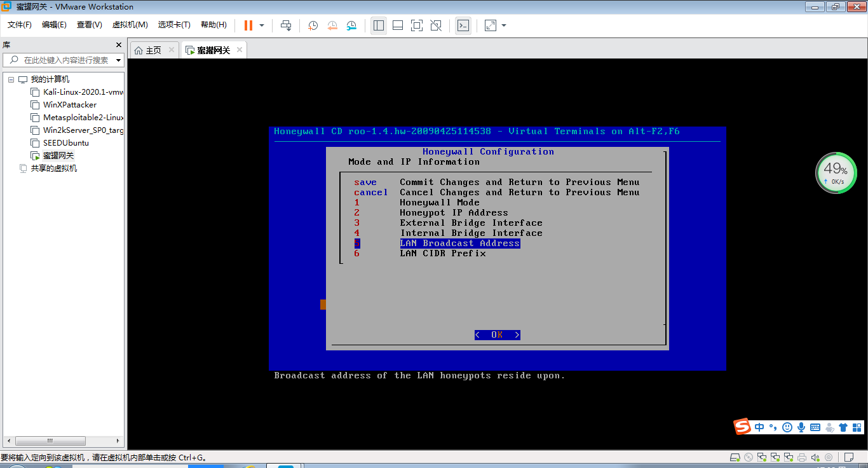Open the 文件(F) menu
This screenshot has width=868, height=468.
[20, 25]
